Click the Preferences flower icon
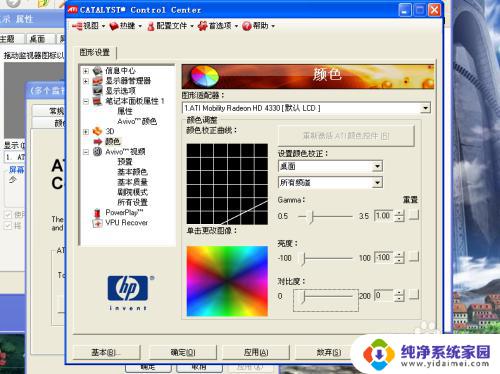This screenshot has width=500, height=374. (203, 26)
